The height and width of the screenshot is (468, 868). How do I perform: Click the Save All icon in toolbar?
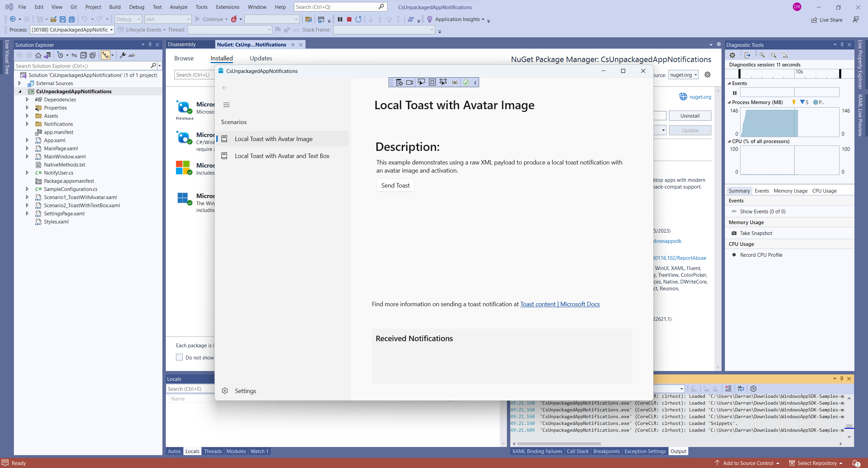coord(72,19)
